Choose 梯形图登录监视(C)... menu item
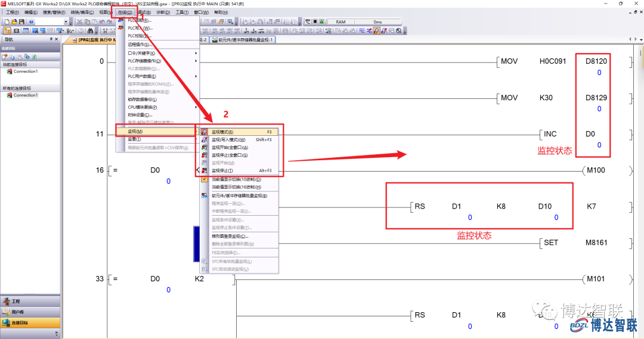Viewport: 644px width, 339px height. 239,237
